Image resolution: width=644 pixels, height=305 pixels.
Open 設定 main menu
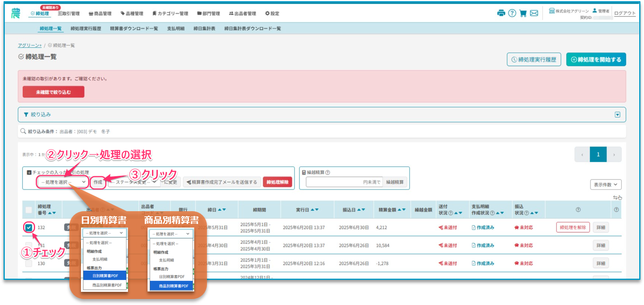[272, 14]
